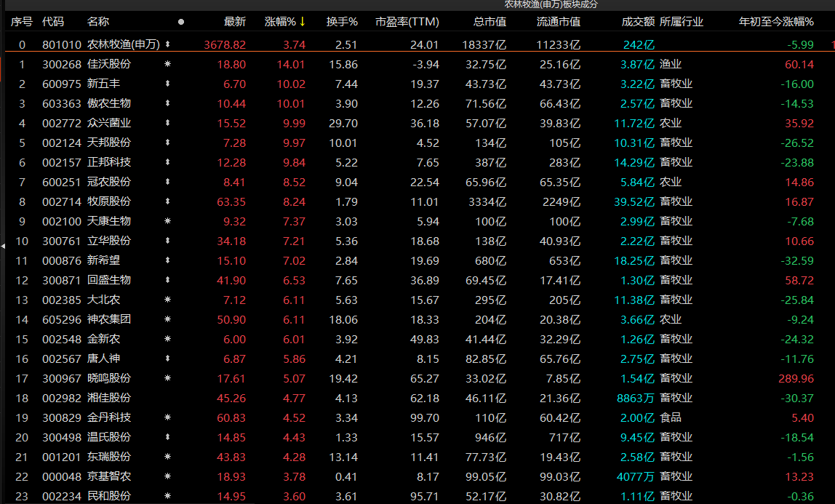Sort by 市盈率(TTM) column header
The width and height of the screenshot is (835, 504).
tap(407, 22)
